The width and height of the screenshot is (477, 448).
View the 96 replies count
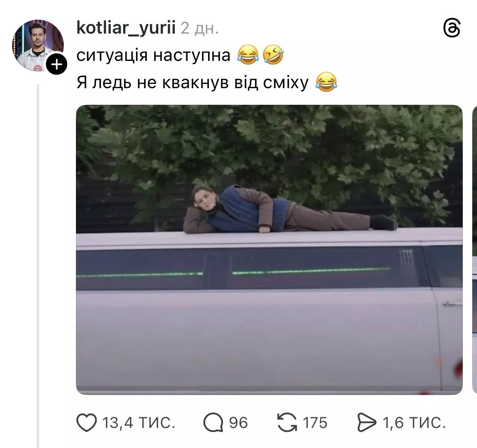238,423
